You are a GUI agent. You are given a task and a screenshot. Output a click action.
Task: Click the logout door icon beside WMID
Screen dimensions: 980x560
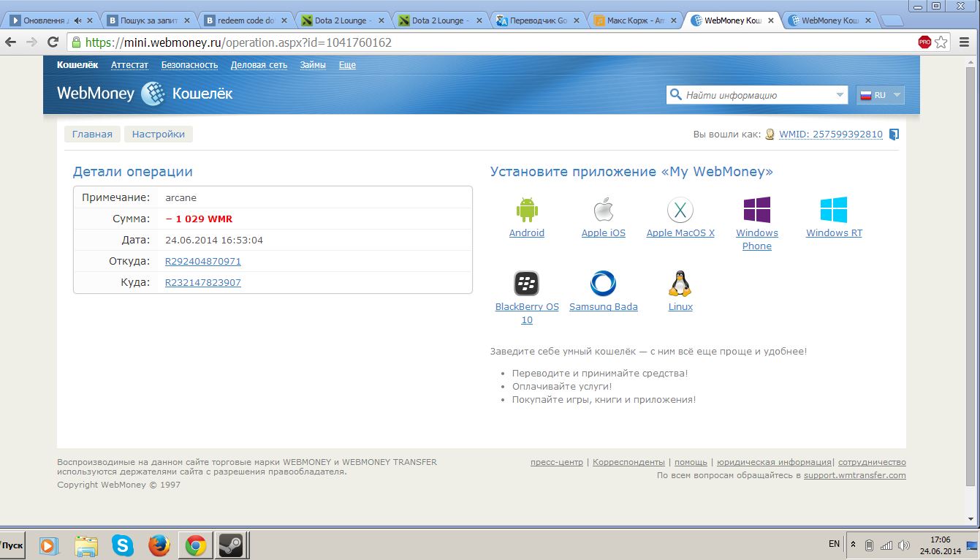(x=894, y=135)
